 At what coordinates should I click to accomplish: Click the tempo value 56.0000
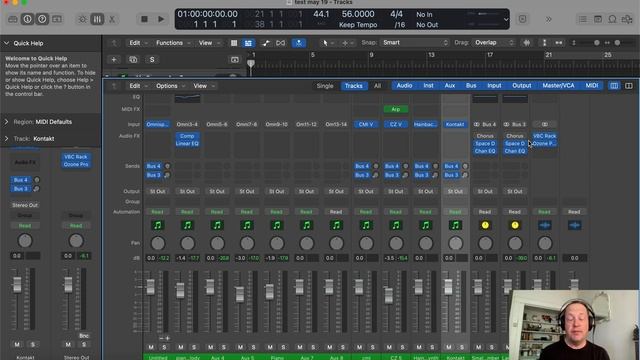[358, 14]
